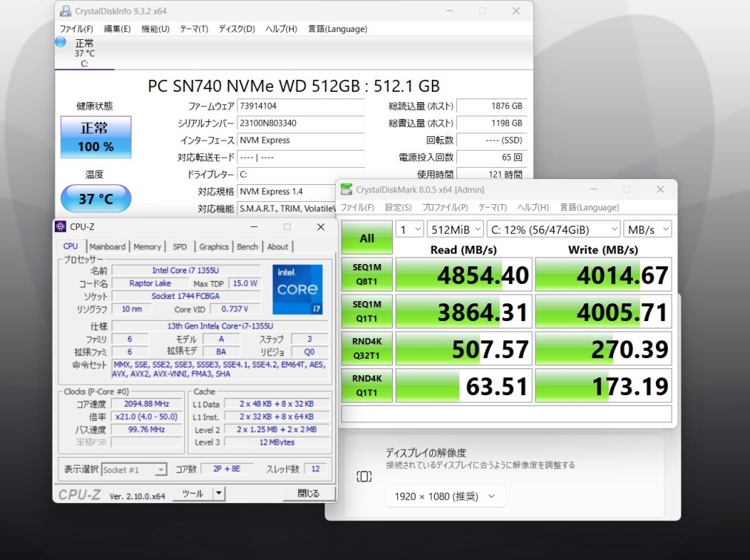The width and height of the screenshot is (750, 560).
Task: Click the ツール button in CPU-Z
Action: tap(192, 493)
